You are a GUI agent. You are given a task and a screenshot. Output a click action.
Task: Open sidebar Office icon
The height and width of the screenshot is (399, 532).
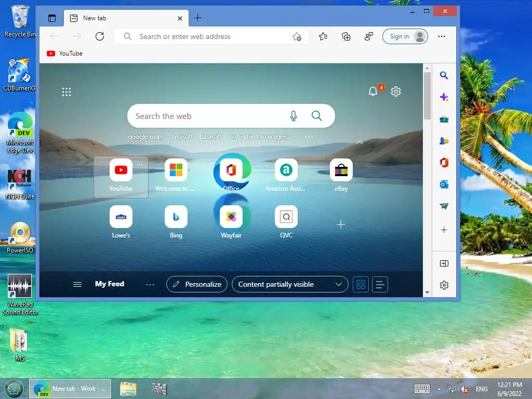click(444, 163)
